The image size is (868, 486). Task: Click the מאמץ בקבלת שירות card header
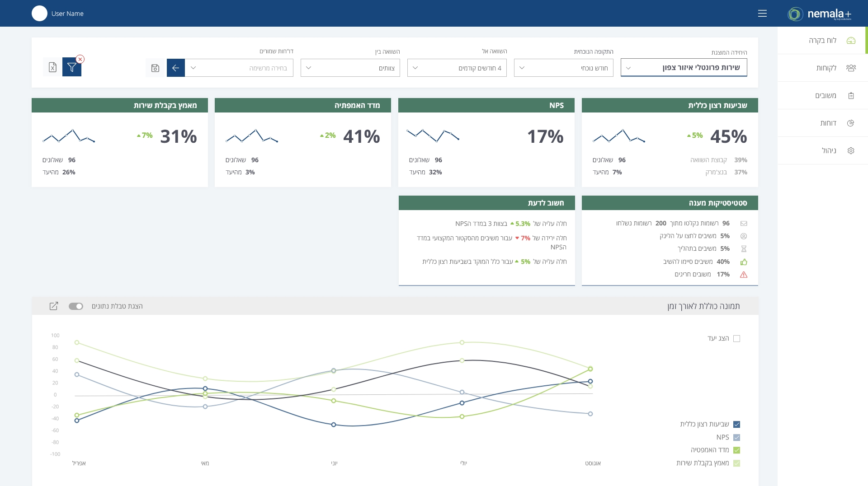pyautogui.click(x=120, y=105)
